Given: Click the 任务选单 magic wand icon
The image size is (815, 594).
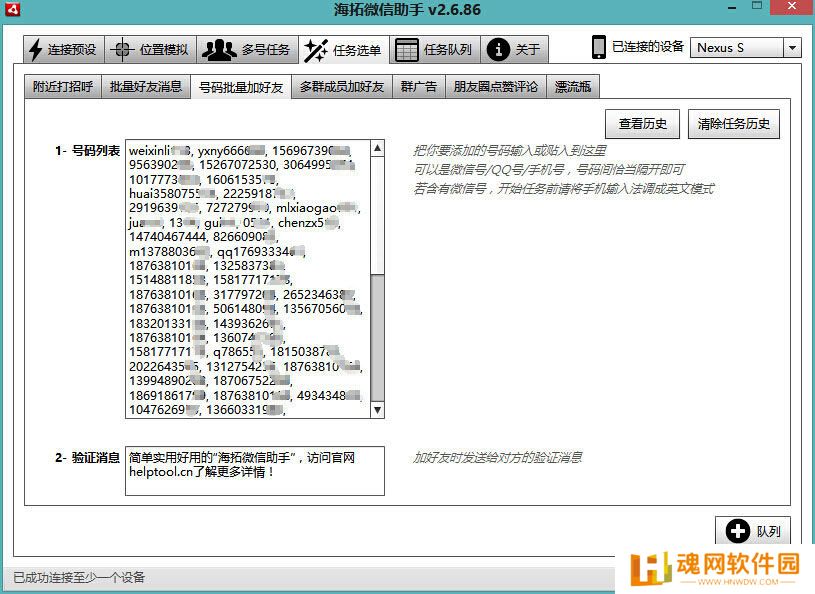Looking at the screenshot, I should pyautogui.click(x=316, y=49).
